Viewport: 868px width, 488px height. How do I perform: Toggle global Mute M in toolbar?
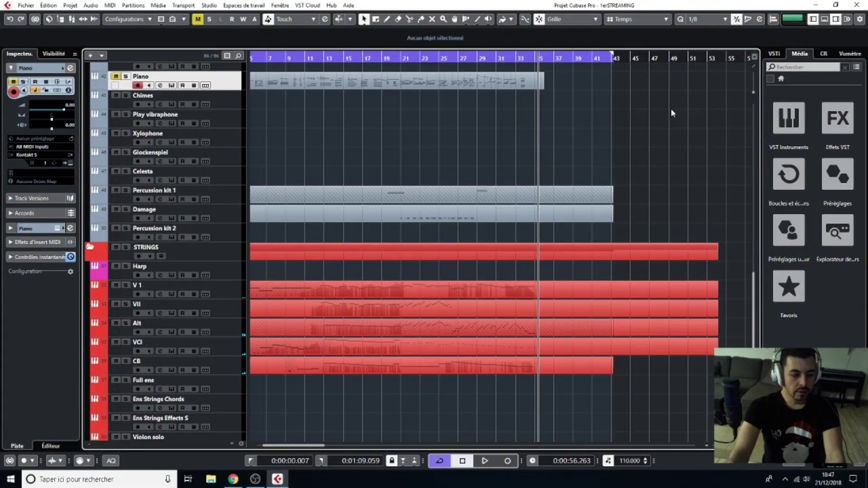[197, 19]
